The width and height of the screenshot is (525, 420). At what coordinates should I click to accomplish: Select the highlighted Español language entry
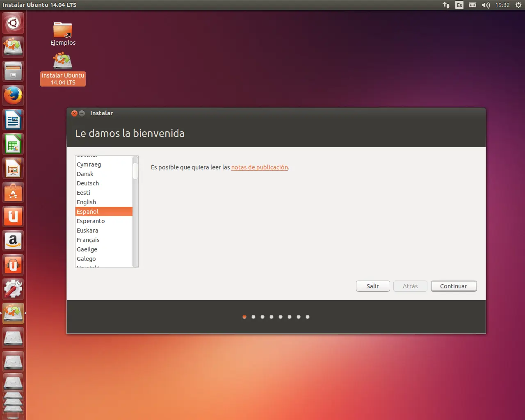coord(104,212)
